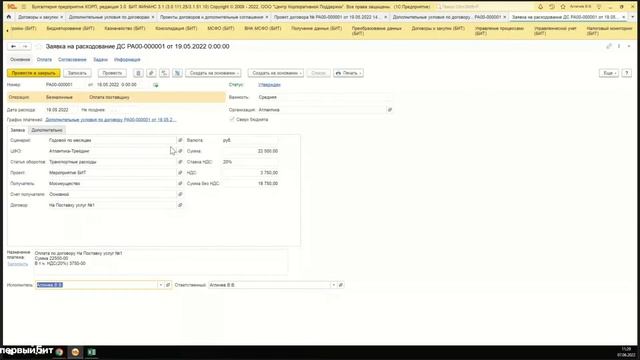Open the Налоговый мониторинг (БИТ) section

609,31
